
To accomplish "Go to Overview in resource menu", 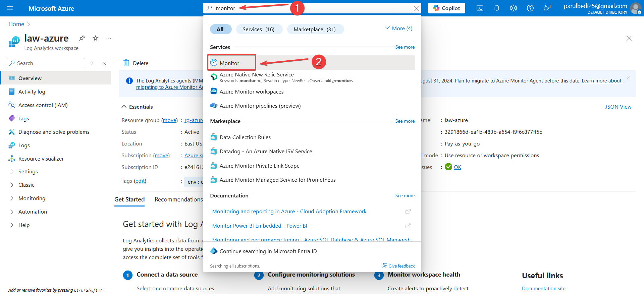I will [56, 78].
